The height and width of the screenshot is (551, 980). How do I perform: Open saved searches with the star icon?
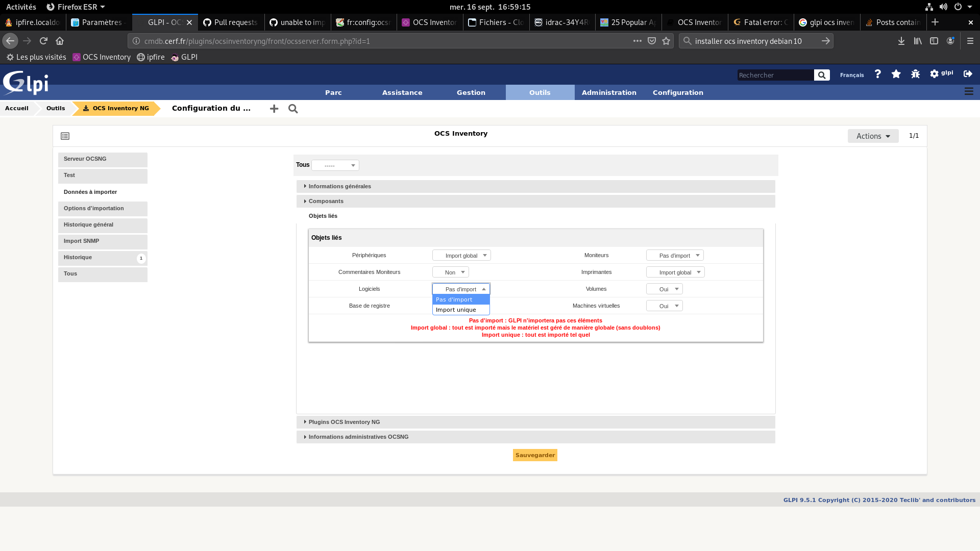click(896, 74)
